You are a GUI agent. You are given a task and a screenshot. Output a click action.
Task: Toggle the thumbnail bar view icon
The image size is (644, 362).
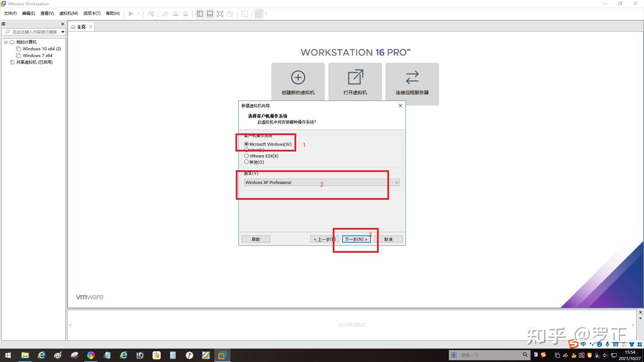210,14
